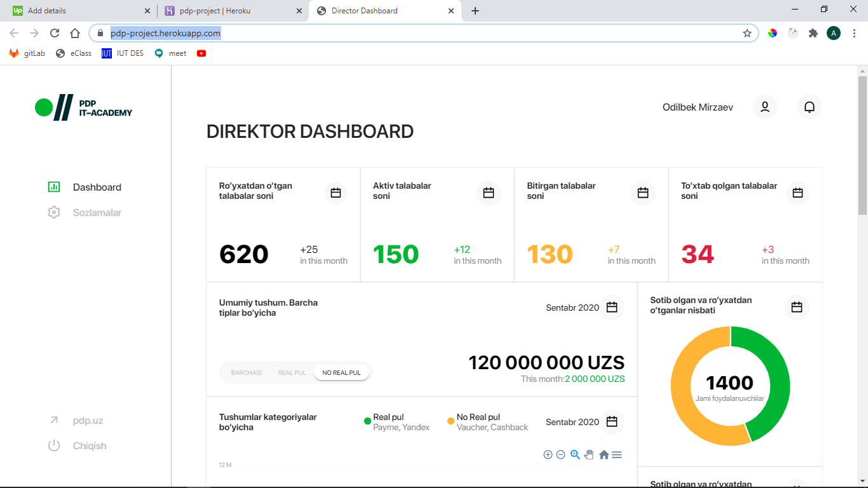Switch toggle to REAL PUL
Image resolution: width=868 pixels, height=488 pixels.
292,372
